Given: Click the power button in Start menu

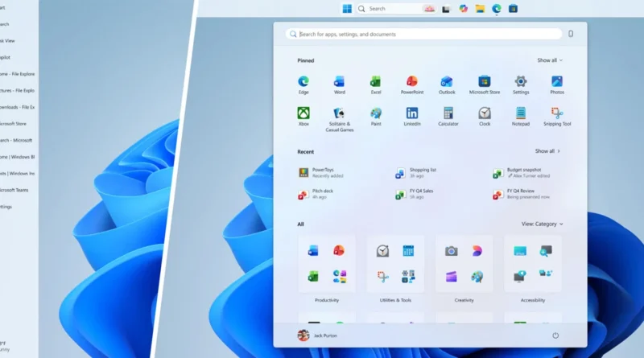Looking at the screenshot, I should pos(555,335).
